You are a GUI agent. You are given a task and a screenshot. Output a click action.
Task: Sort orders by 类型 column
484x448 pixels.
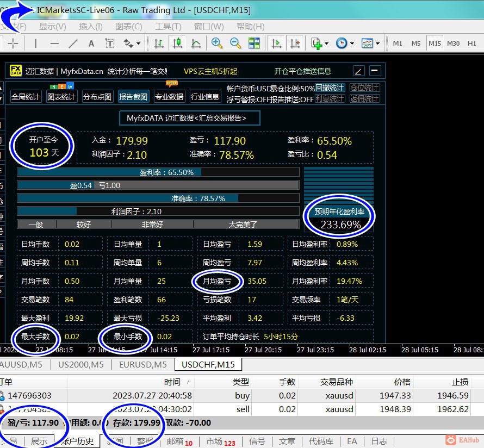(224, 382)
